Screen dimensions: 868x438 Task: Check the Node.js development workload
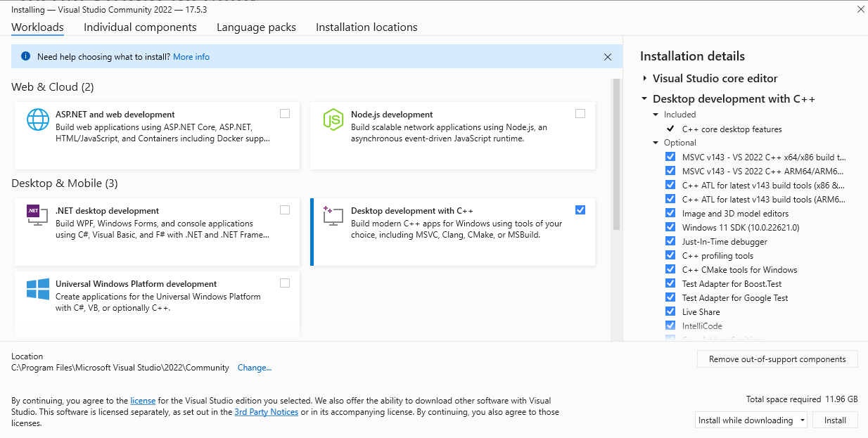coord(580,113)
